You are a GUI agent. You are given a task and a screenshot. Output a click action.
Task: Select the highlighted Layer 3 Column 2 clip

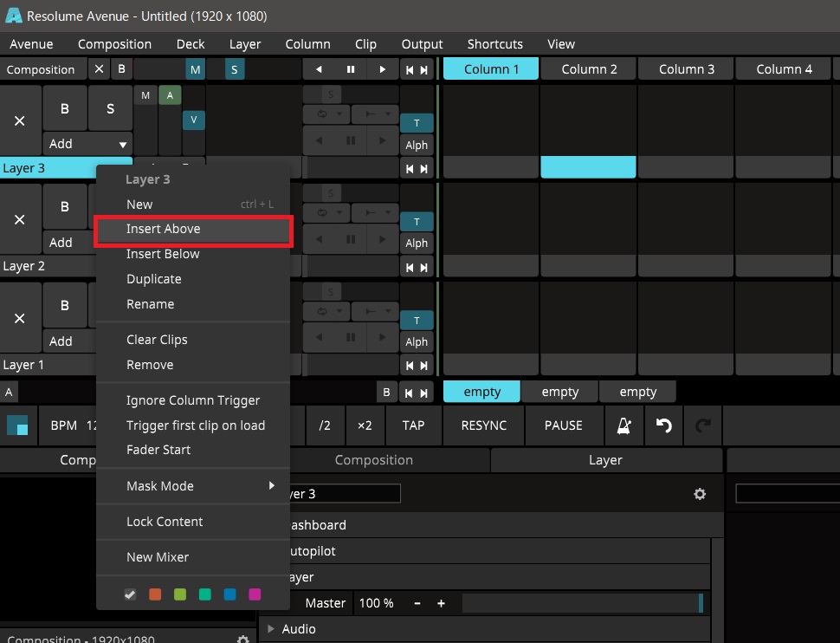click(588, 167)
